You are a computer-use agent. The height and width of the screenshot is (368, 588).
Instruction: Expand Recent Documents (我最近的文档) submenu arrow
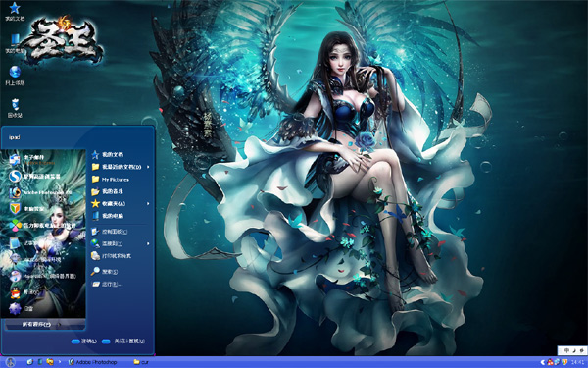(148, 167)
